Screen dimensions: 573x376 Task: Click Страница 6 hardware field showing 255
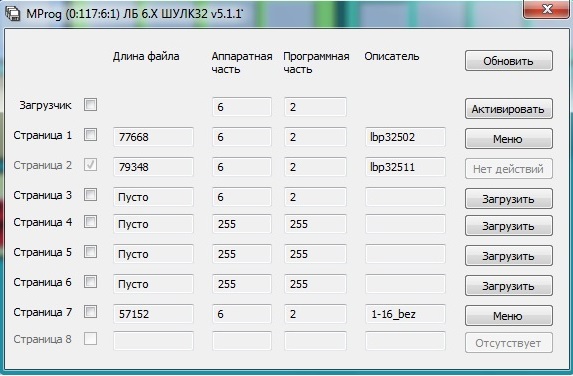point(242,284)
